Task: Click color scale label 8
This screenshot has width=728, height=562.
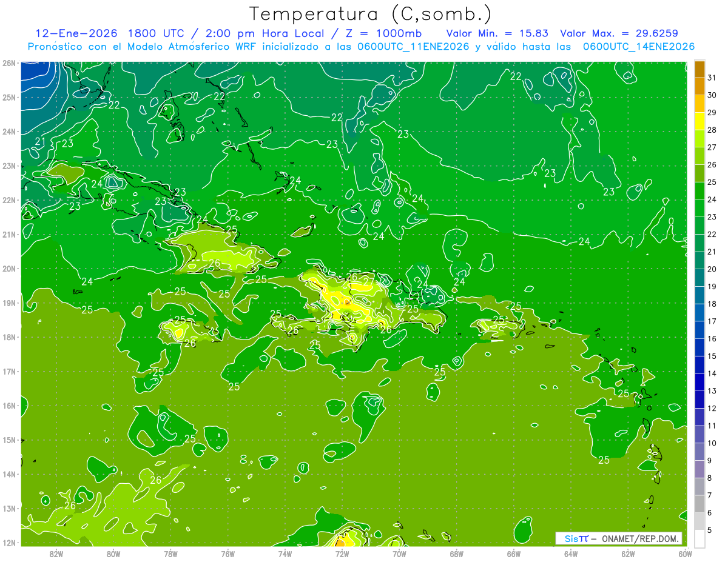Action: tap(710, 478)
